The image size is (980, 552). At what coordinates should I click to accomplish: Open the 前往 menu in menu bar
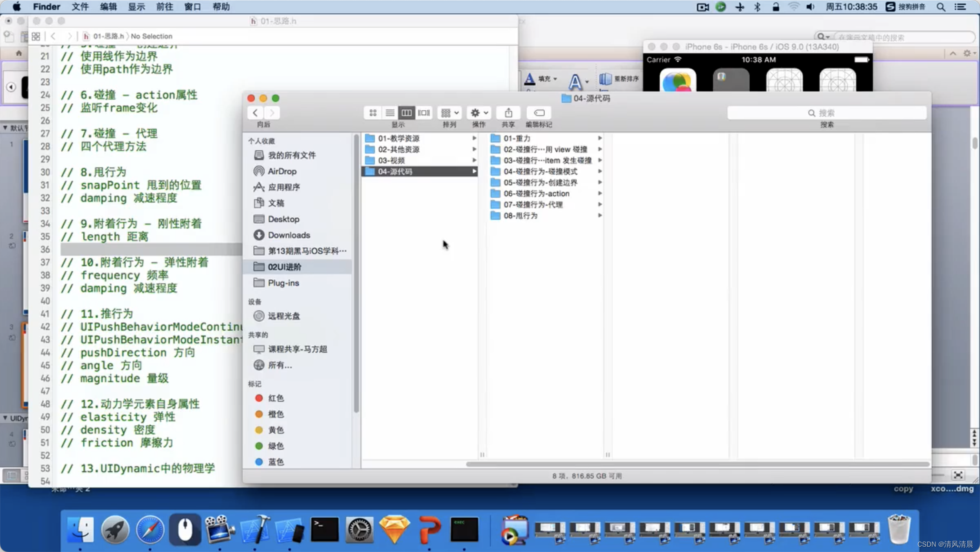click(x=165, y=7)
